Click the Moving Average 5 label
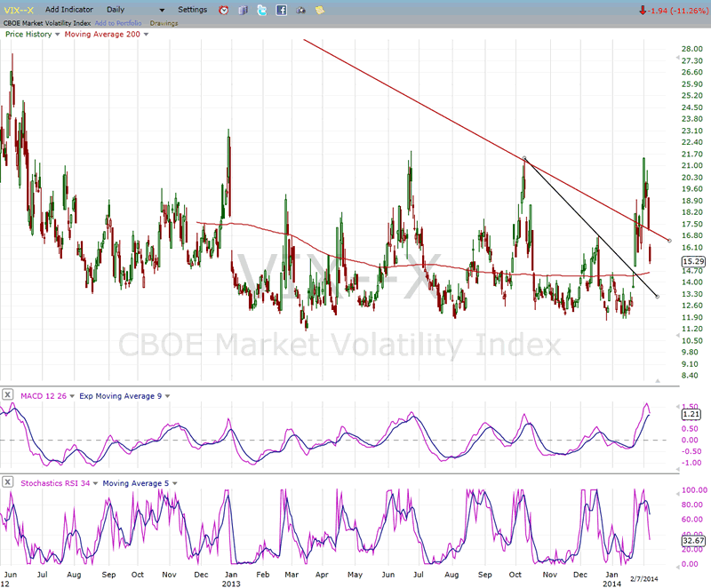The image size is (711, 588). pos(136,483)
